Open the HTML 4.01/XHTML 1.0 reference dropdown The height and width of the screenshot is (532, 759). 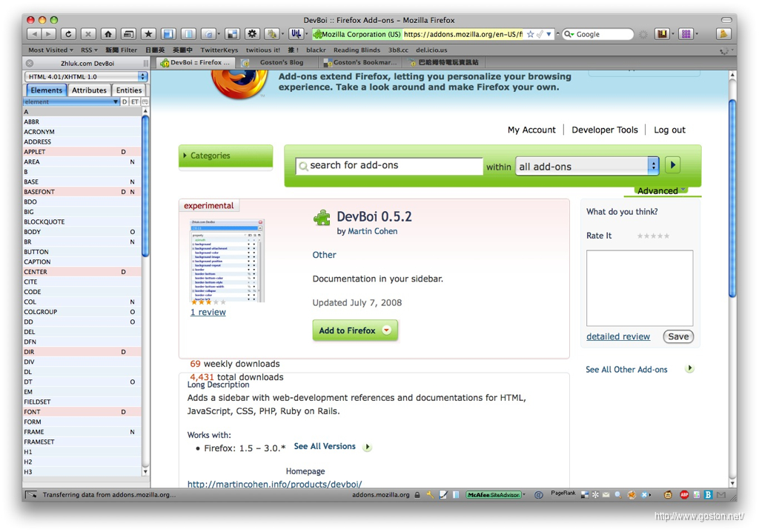86,77
